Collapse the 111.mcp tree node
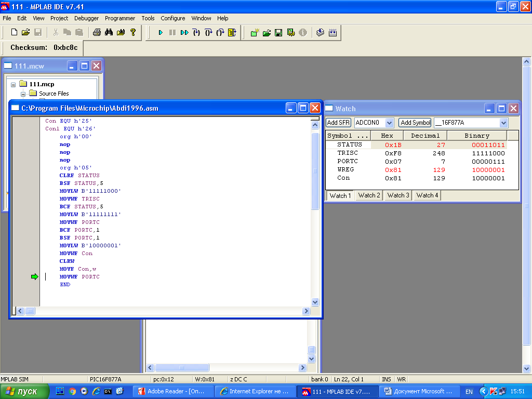Image resolution: width=532 pixels, height=399 pixels. click(13, 85)
